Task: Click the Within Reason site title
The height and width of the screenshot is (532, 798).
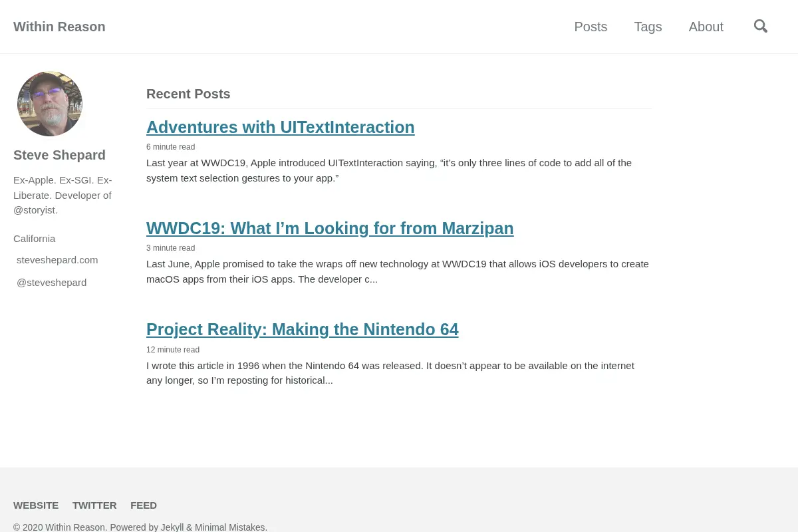Action: 59,27
